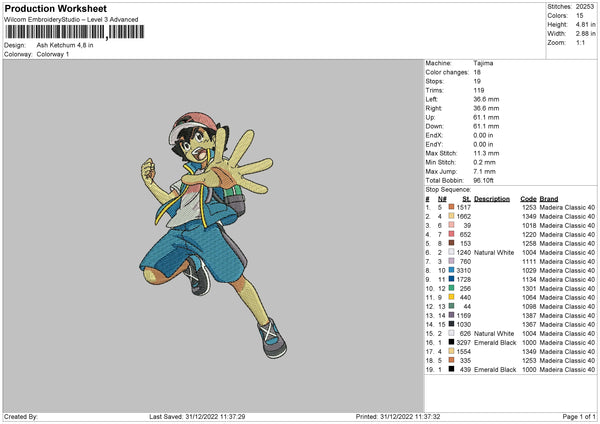600x424 pixels.
Task: Select the purple swatch with 1169 stitches
Action: [452, 315]
